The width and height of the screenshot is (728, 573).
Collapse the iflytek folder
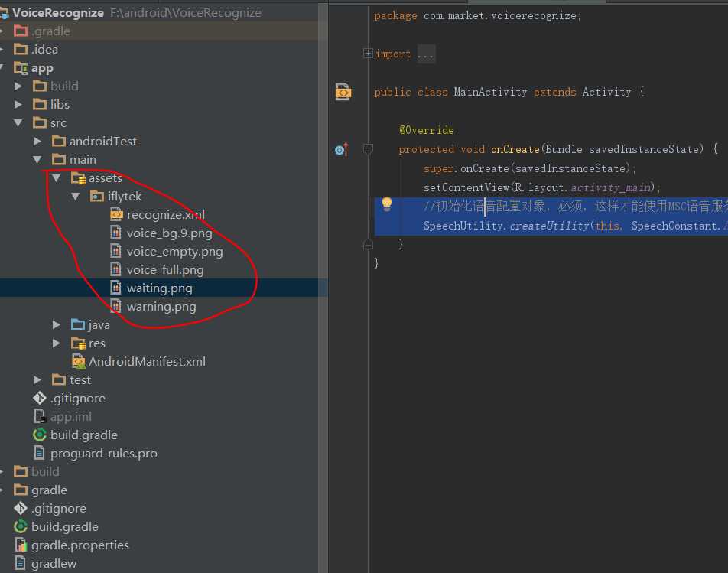pos(75,197)
